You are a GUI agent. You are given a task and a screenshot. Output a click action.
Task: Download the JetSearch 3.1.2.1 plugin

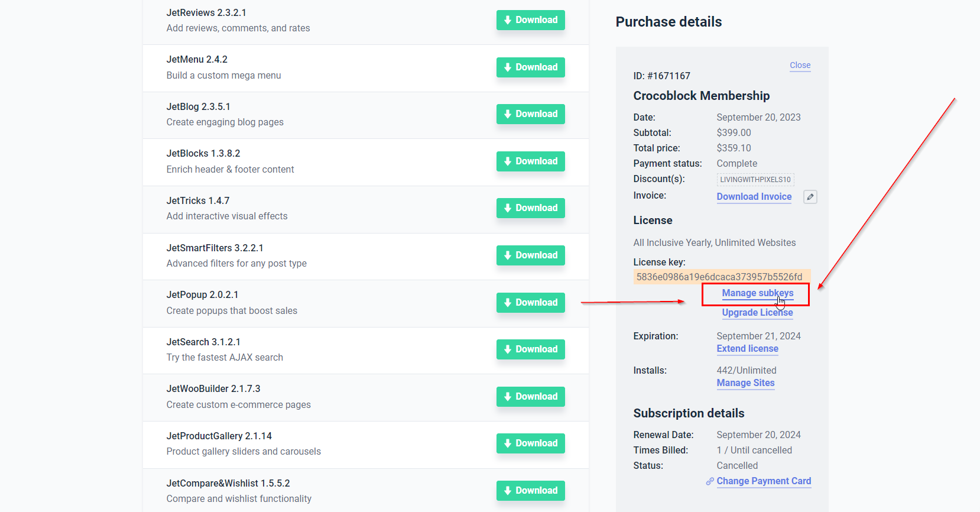coord(530,349)
